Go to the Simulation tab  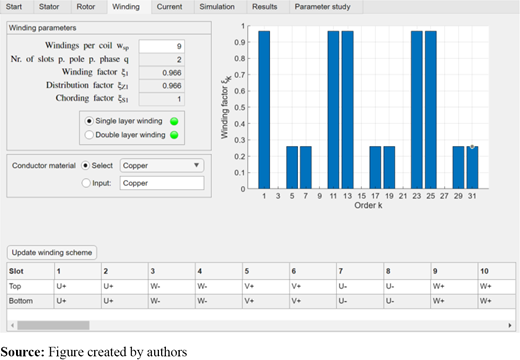(x=217, y=7)
